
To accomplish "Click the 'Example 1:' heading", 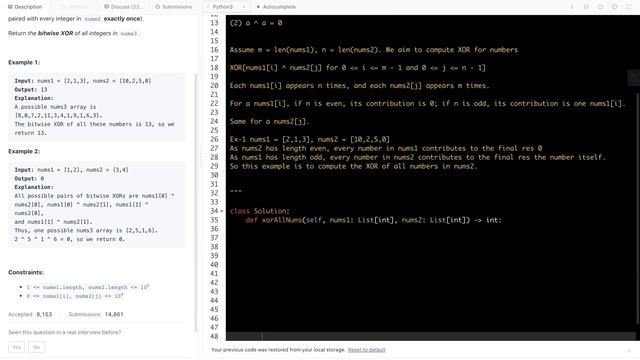I will point(24,62).
